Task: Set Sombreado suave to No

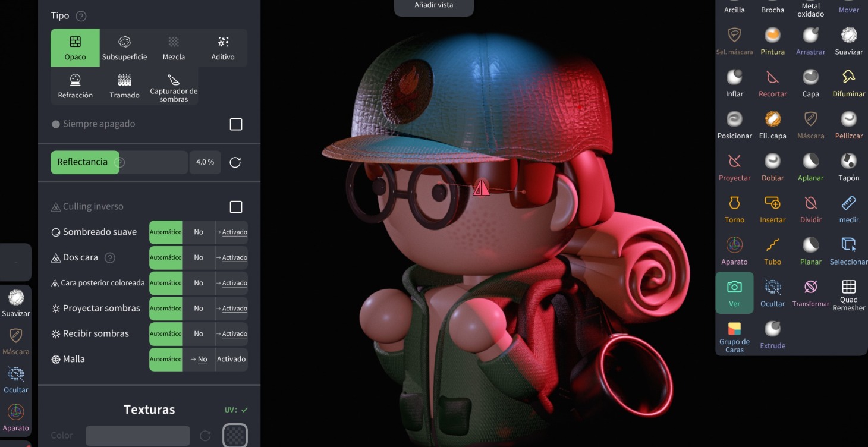Action: (x=199, y=232)
